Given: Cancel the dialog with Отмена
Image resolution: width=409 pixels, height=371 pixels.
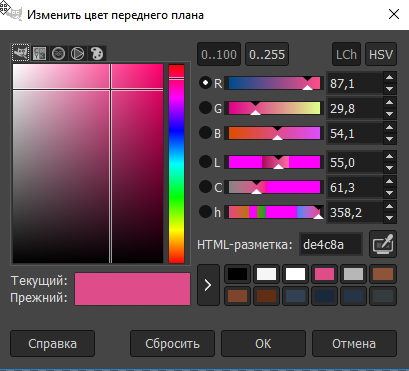Looking at the screenshot, I should click(x=354, y=343).
